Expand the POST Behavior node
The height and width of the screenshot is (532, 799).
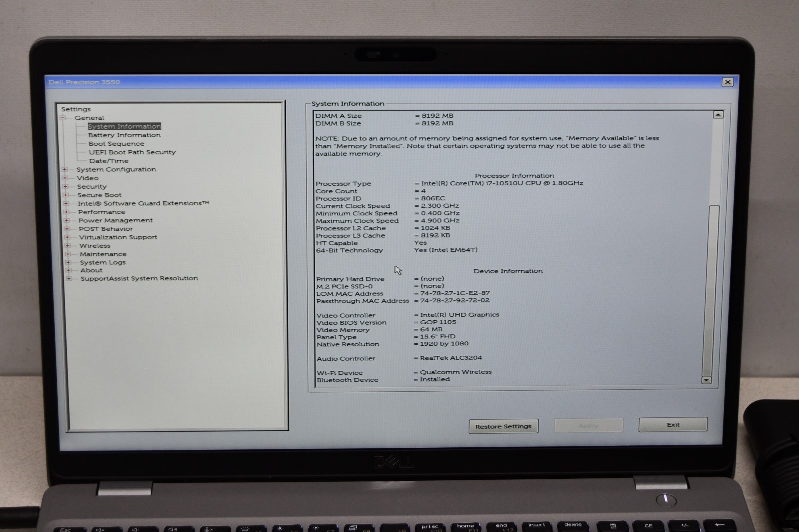[67, 229]
